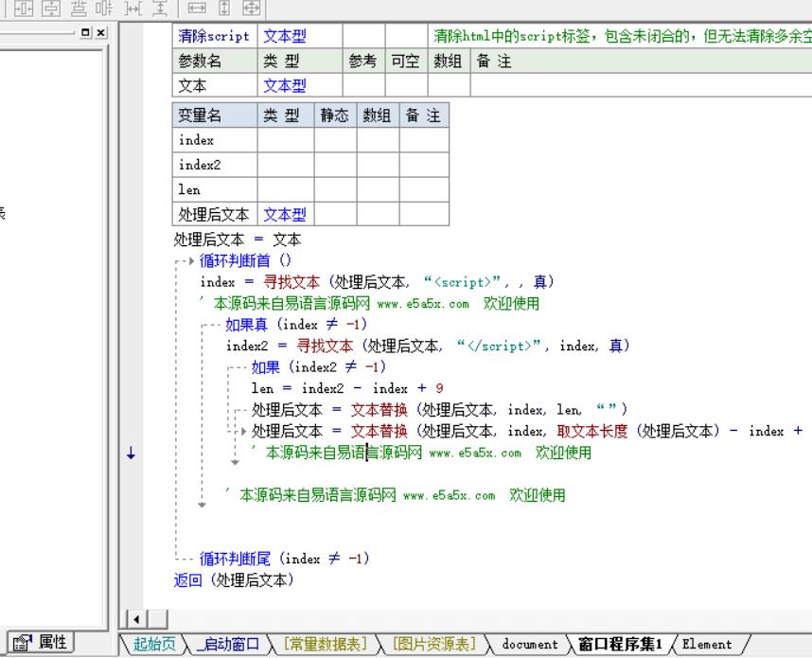Click the 参考 header cell

(x=363, y=62)
